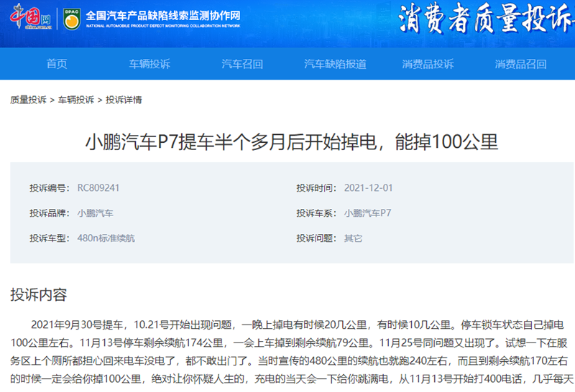Click the complaint title about 小鹏汽车P7掉电
The image size is (575, 392).
(292, 141)
